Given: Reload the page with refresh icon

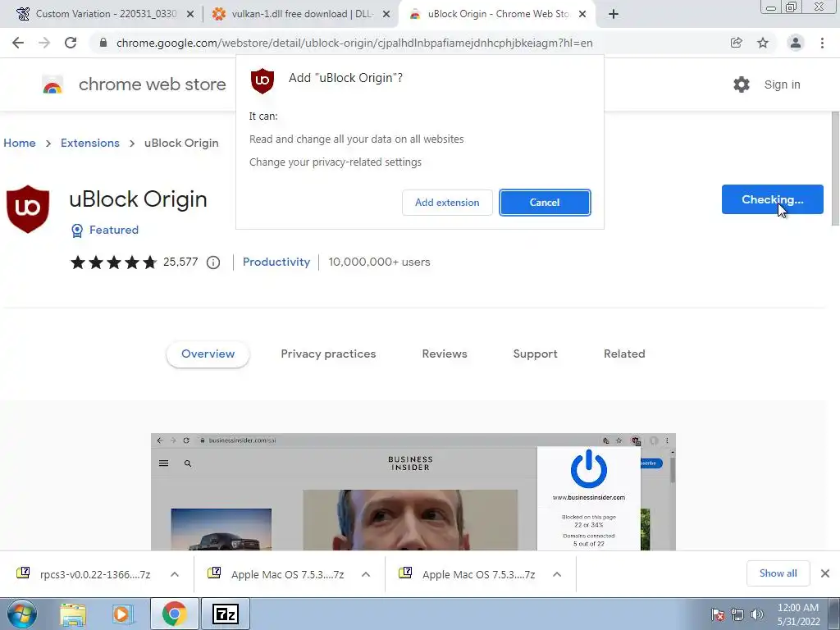Looking at the screenshot, I should point(71,43).
